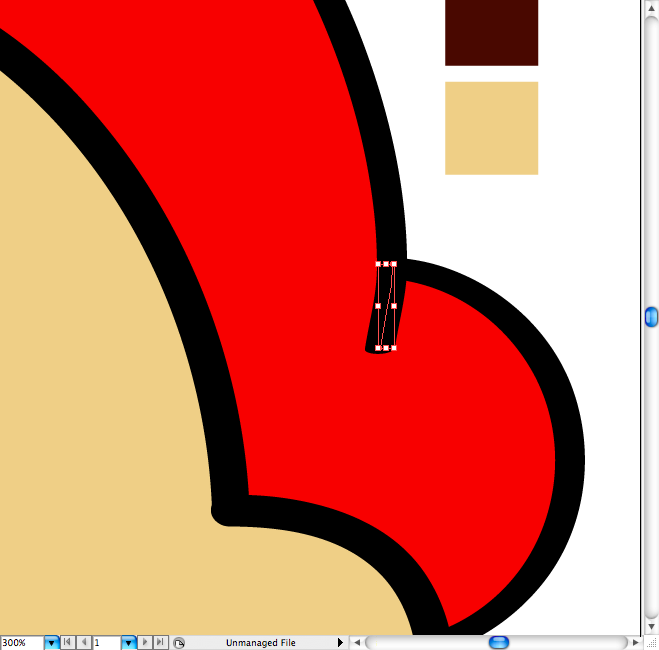Click the artboard number field

(107, 643)
